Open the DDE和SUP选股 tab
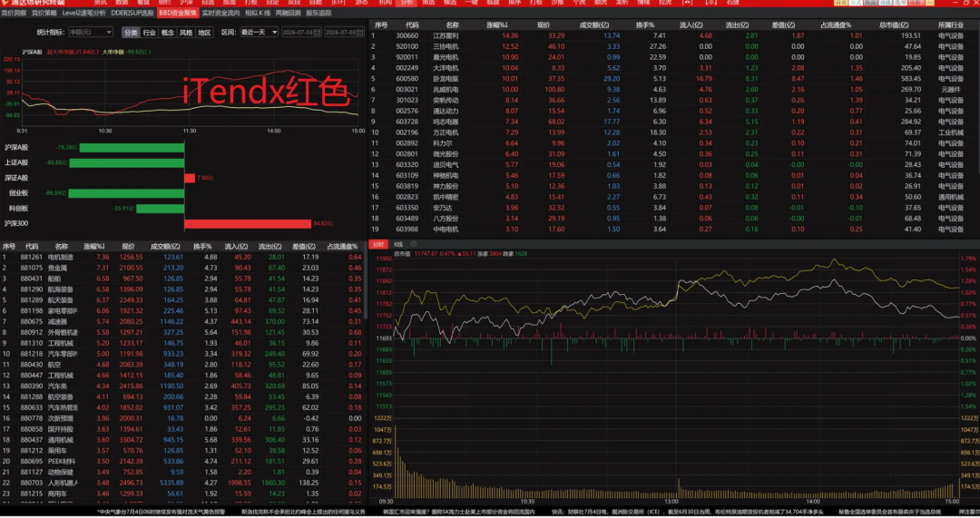This screenshot has width=980, height=518. coord(132,13)
